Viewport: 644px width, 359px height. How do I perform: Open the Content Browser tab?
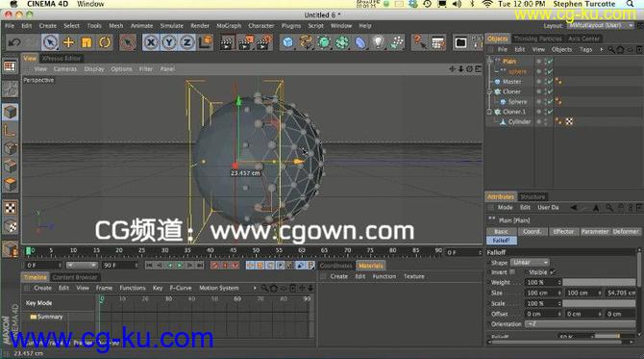point(75,277)
